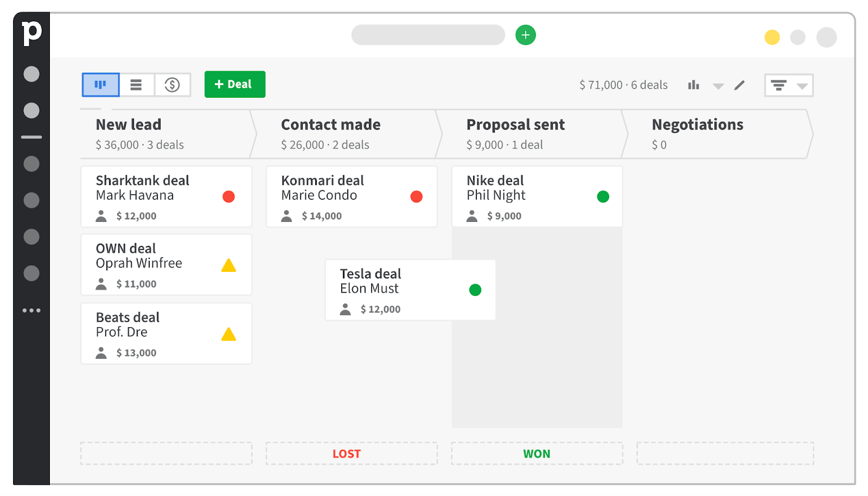Click the yellow notification circle icon
The height and width of the screenshot is (496, 868).
point(772,37)
